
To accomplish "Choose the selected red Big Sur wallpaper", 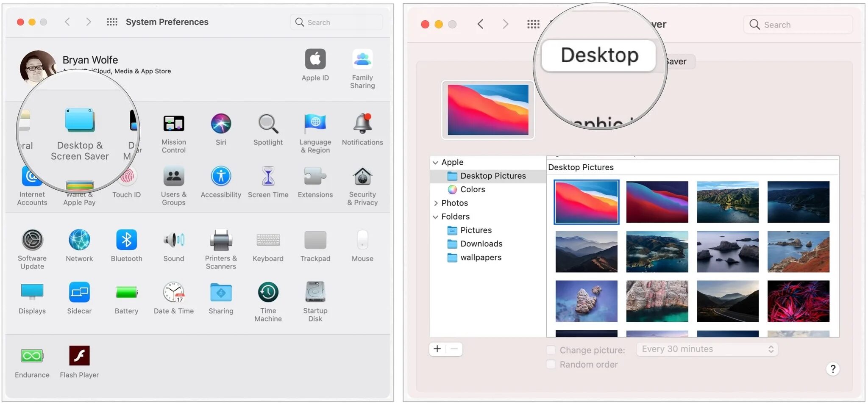I will click(x=586, y=202).
